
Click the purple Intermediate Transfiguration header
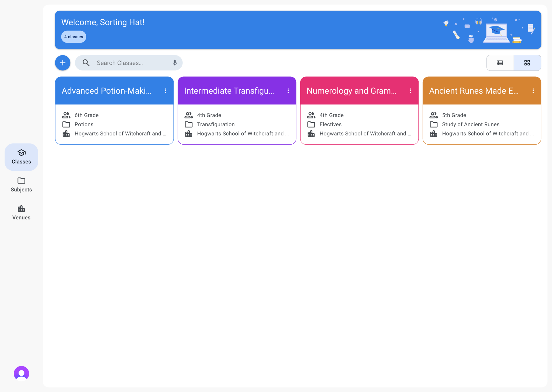pos(229,91)
